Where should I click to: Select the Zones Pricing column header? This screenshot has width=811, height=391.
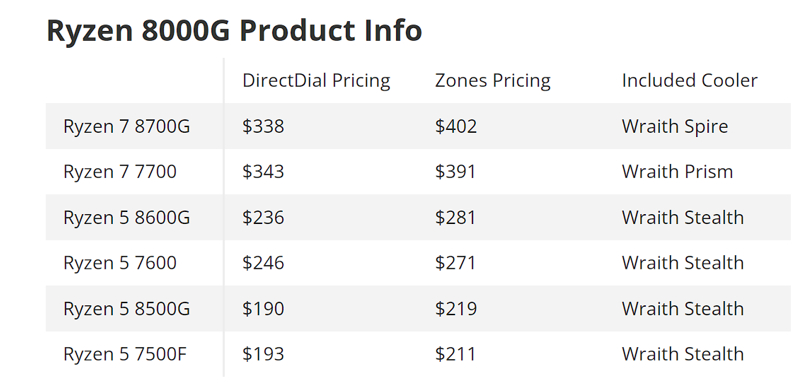click(492, 81)
